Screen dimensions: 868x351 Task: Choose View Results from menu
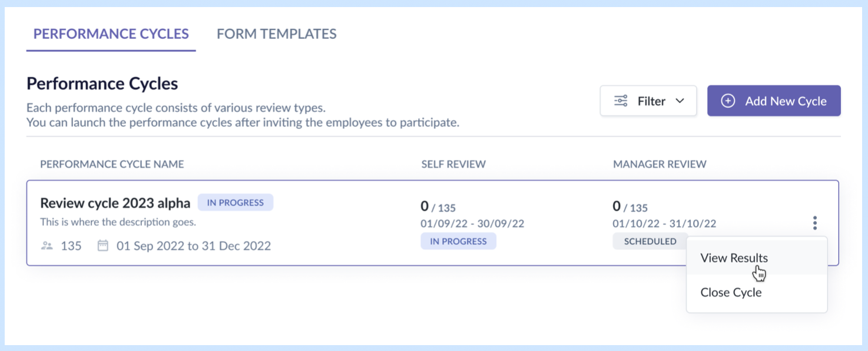734,258
